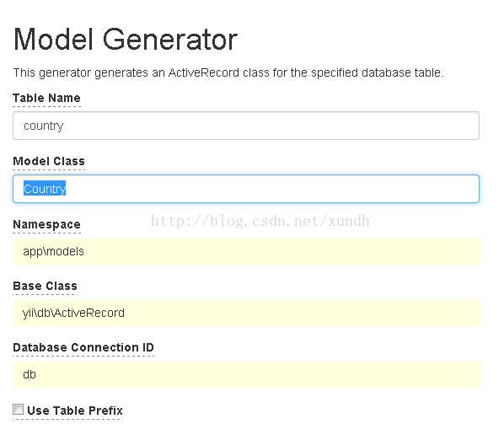Click the country text in Table Name
Screen dimensions: 504x424
point(43,126)
